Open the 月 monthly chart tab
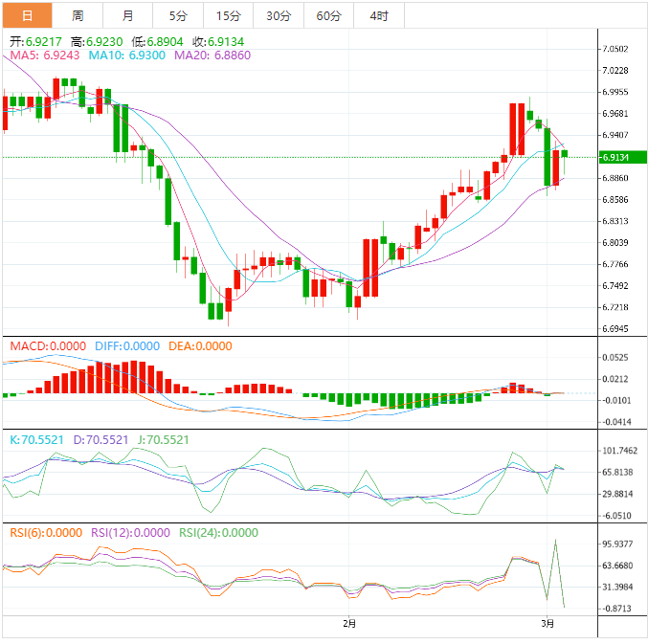Viewport: 648px width, 644px height. 127,15
